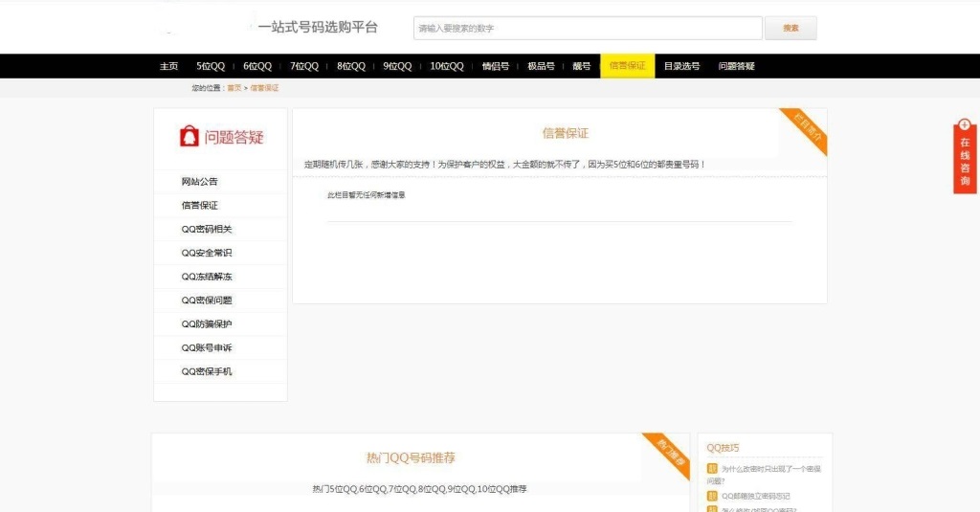Open 目录选号 in the navigation bar

[681, 66]
